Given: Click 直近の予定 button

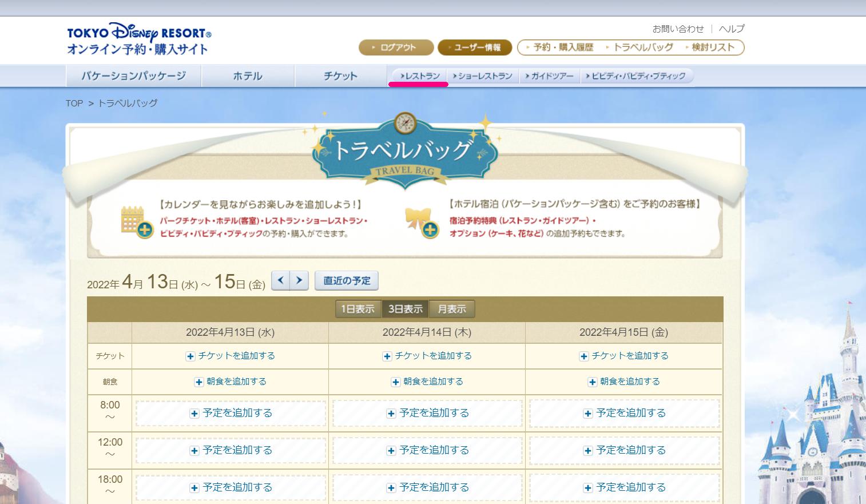Looking at the screenshot, I should pos(347,281).
